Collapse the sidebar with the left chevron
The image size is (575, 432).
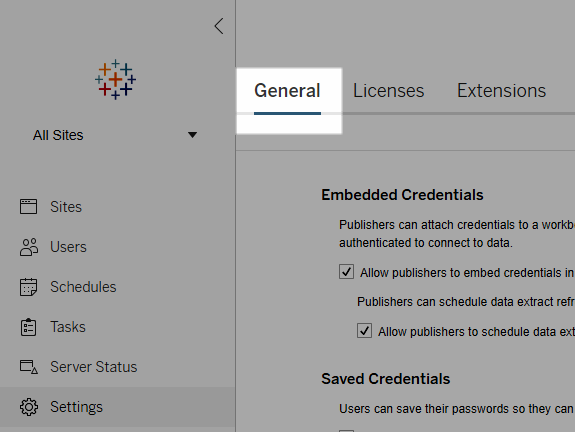(x=219, y=26)
